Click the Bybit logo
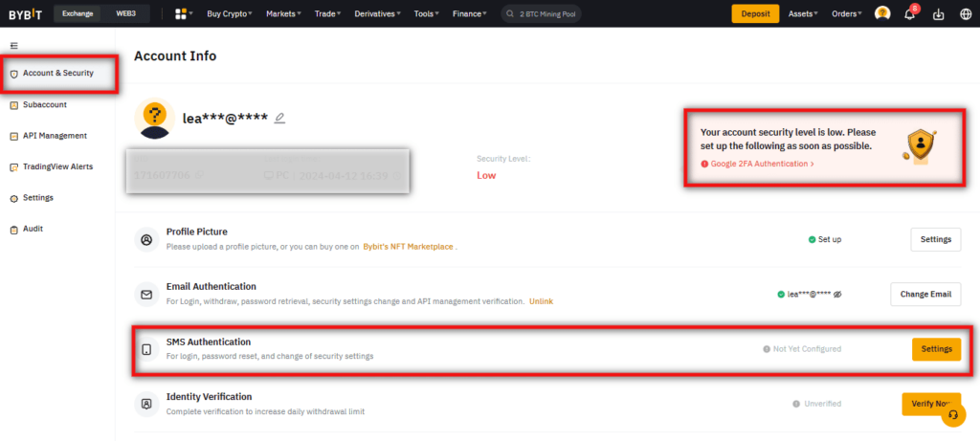 pyautogui.click(x=25, y=13)
